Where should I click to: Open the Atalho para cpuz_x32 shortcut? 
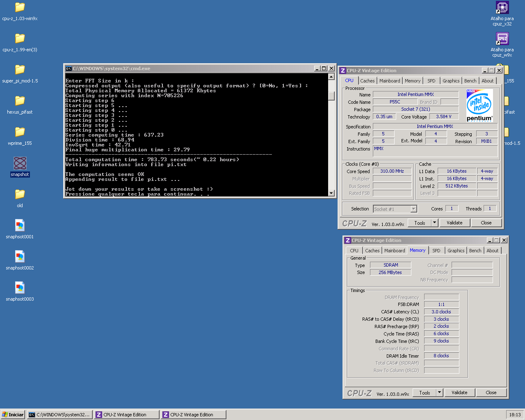click(x=502, y=8)
